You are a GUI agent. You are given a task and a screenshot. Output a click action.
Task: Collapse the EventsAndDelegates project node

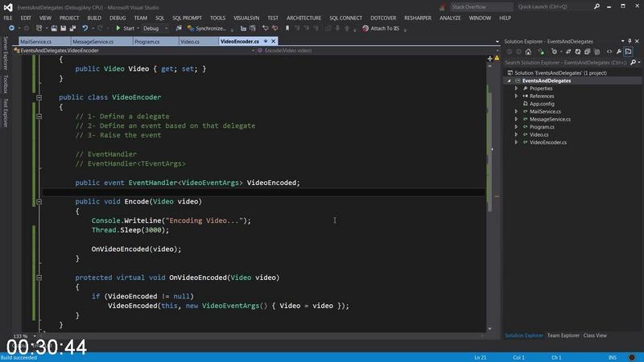[510, 81]
